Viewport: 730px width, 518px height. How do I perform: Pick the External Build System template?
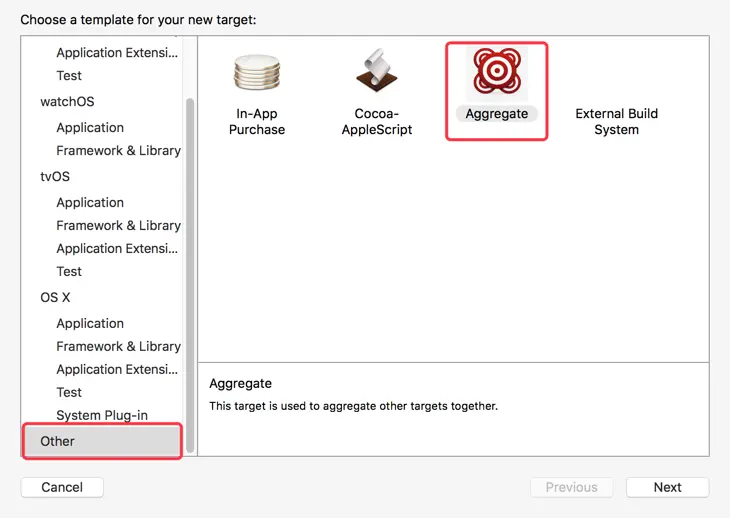click(x=616, y=121)
